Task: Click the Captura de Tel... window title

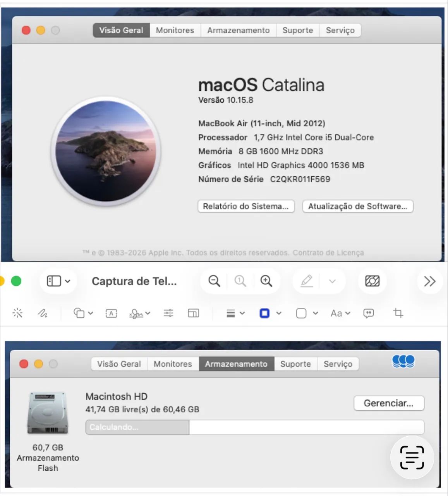Action: coord(134,281)
